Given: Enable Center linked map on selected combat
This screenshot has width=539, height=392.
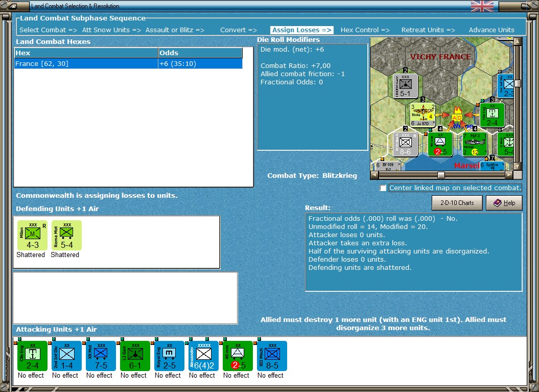Looking at the screenshot, I should pyautogui.click(x=383, y=188).
